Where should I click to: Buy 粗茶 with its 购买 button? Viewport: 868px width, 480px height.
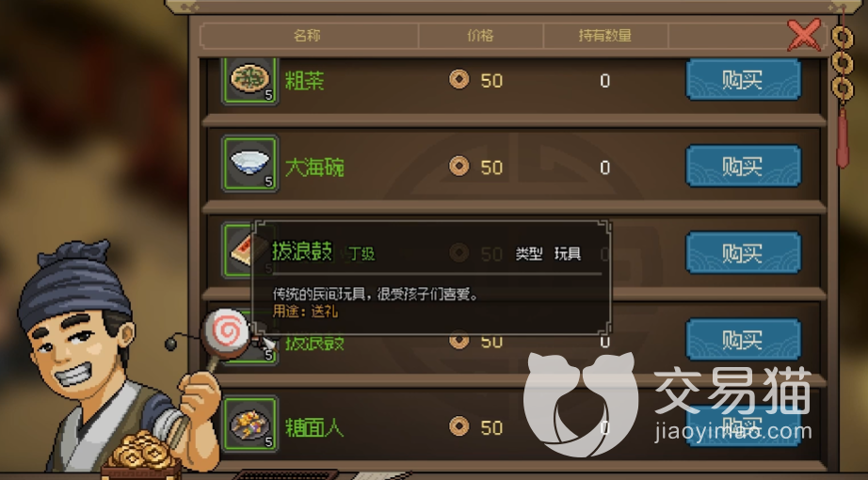click(743, 80)
